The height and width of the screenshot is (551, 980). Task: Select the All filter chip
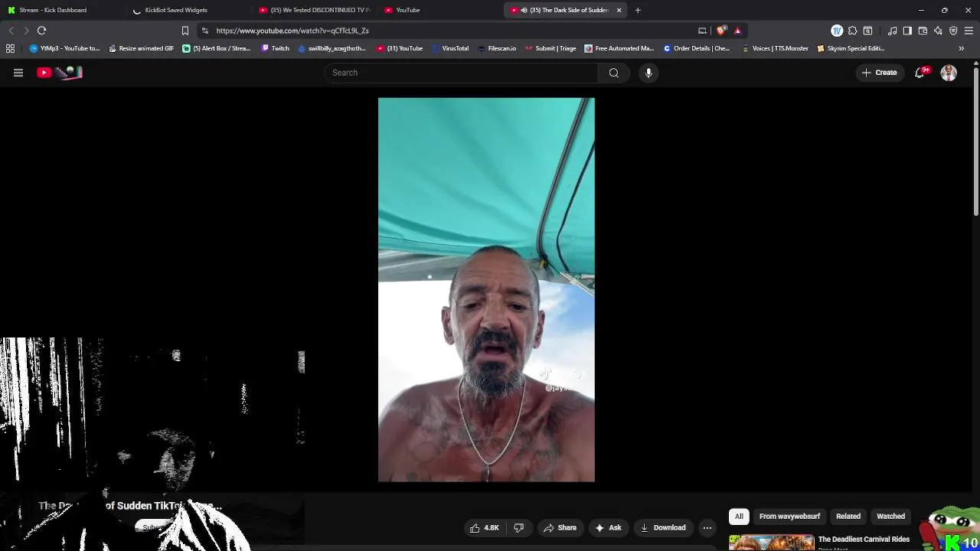pyautogui.click(x=739, y=517)
